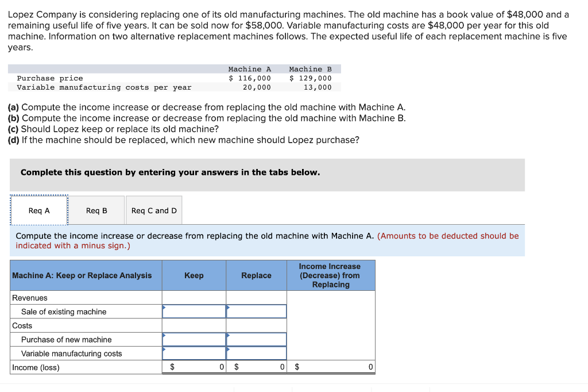The width and height of the screenshot is (588, 392).
Task: Click the Income Increase from Replacing total cell
Action: pyautogui.click(x=331, y=367)
